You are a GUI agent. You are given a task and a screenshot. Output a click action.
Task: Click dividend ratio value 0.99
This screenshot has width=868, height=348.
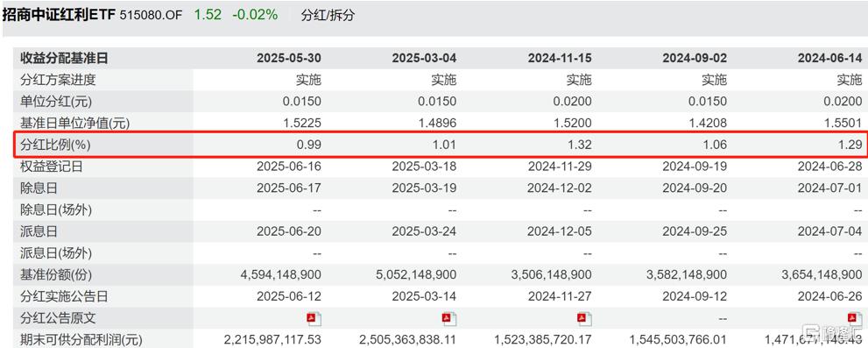click(x=309, y=146)
